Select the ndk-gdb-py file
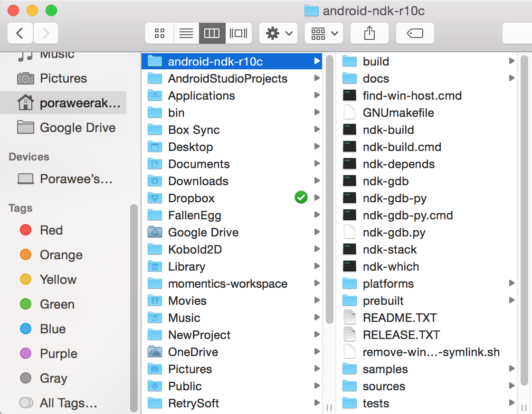Screen dimensions: 532x414 (x=427, y=198)
